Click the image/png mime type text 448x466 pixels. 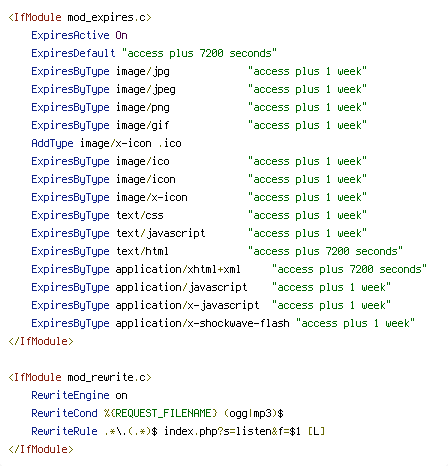coord(143,107)
